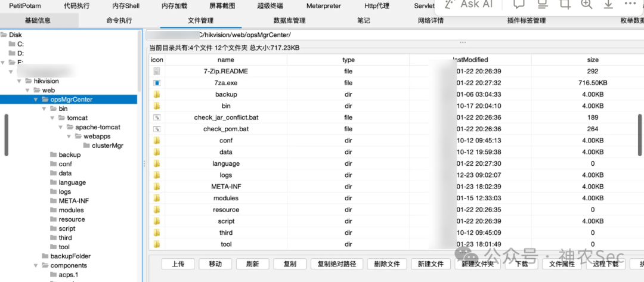Click the backupFolder folder icon in tree

pos(45,256)
